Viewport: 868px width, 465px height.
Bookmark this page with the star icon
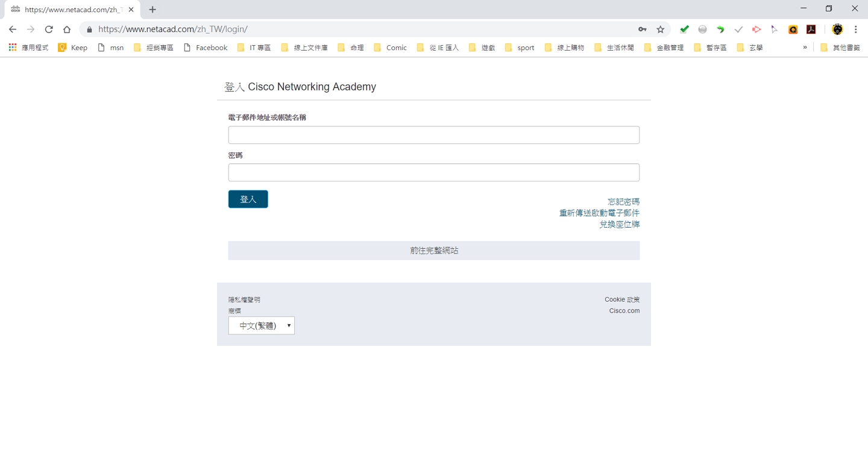click(661, 29)
